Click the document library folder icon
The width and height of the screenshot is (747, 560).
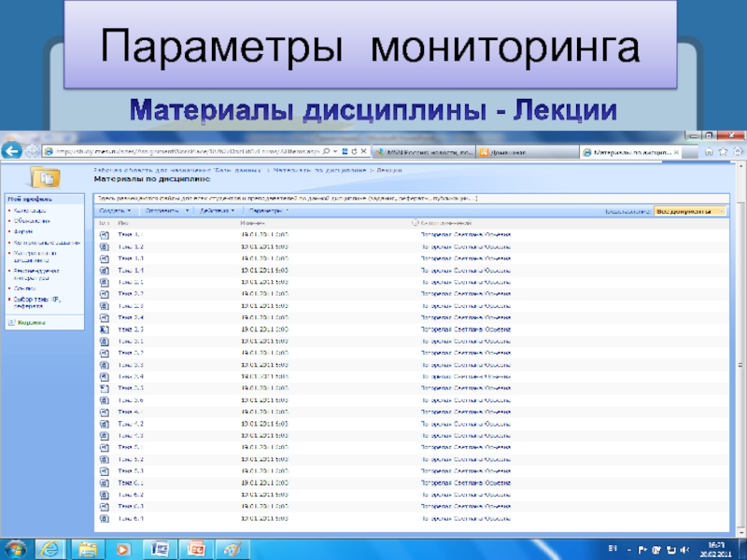45,177
